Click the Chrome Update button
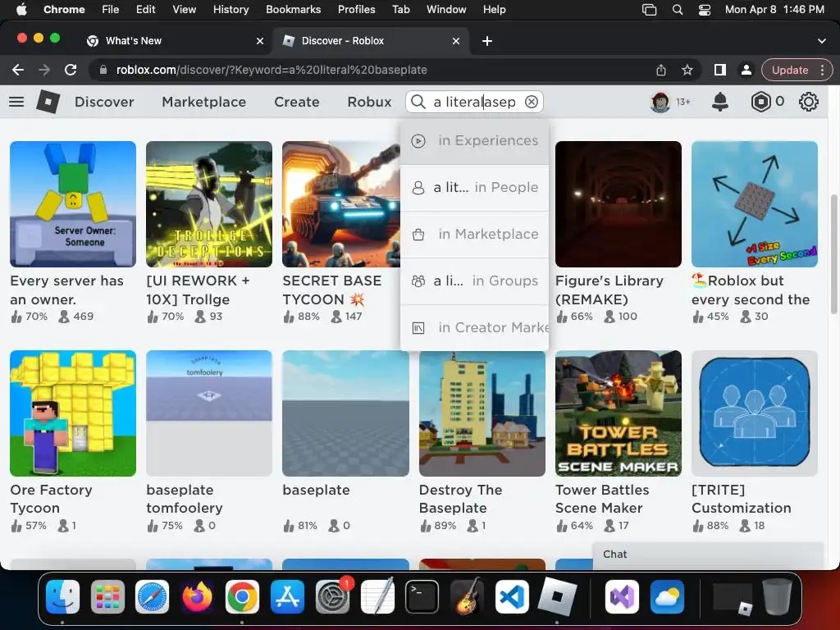 790,70
